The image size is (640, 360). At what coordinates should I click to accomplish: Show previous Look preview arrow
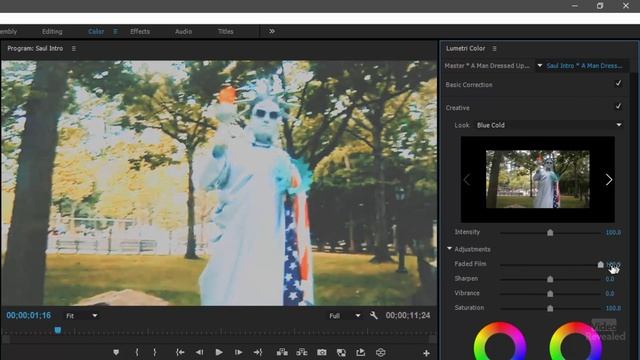(x=467, y=180)
